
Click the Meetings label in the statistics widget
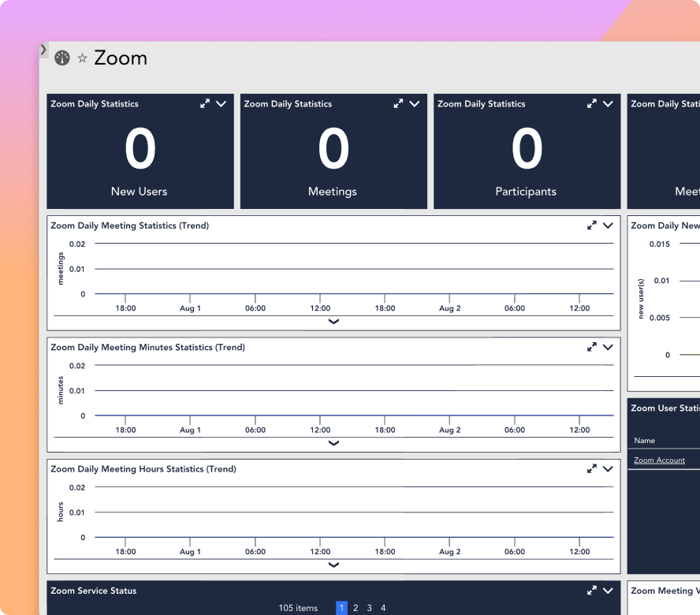333,192
